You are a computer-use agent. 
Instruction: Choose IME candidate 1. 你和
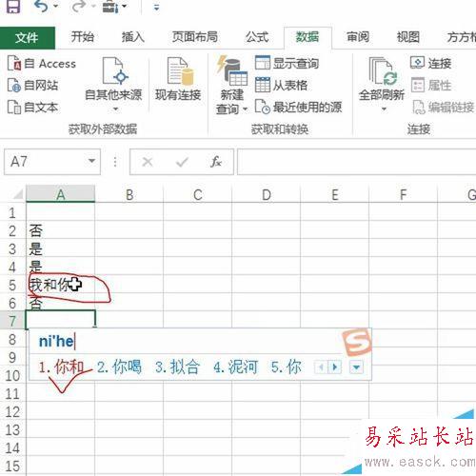[61, 367]
